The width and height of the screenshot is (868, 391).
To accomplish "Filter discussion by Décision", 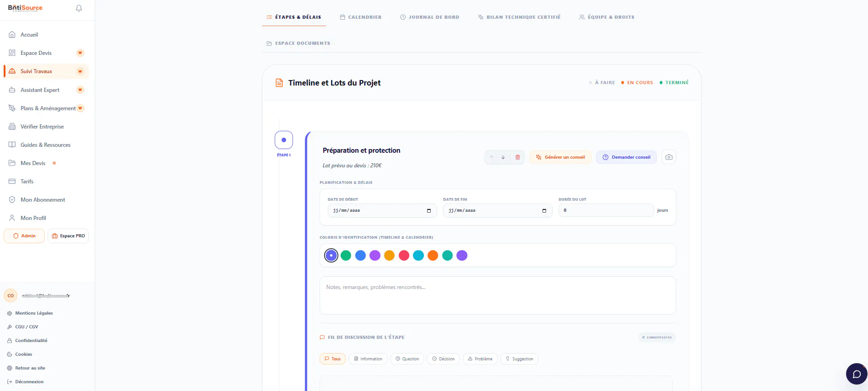I will [x=443, y=359].
